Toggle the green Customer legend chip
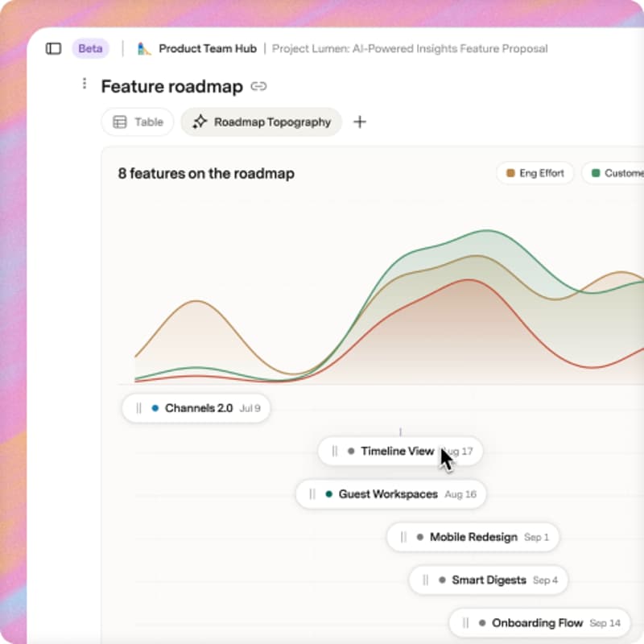The image size is (644, 644). 613,173
